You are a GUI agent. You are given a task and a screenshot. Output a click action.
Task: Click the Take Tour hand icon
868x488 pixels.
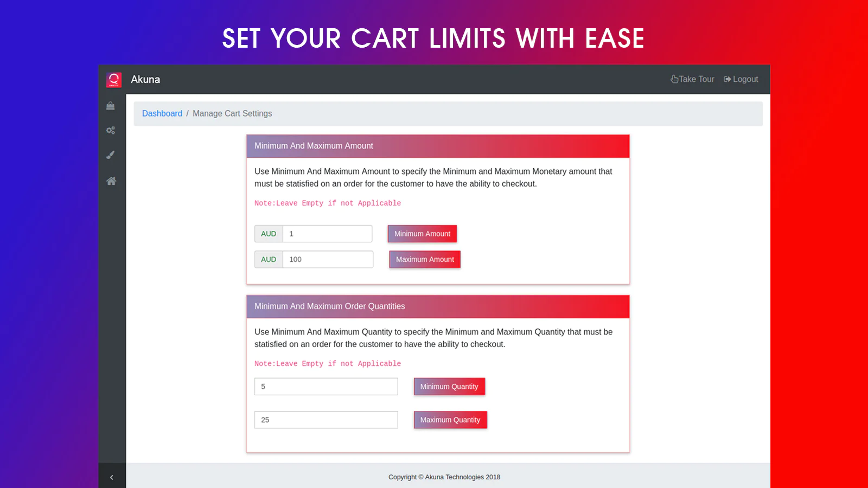click(x=674, y=79)
